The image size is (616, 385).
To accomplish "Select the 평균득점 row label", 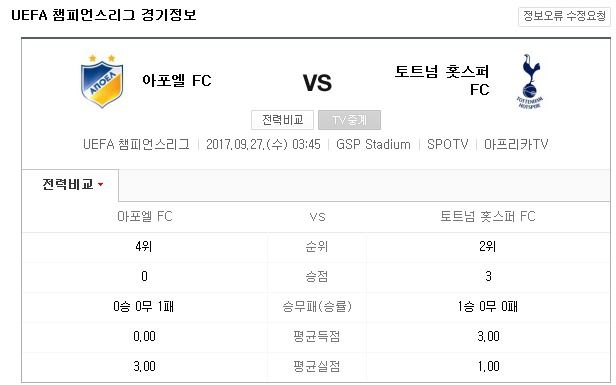I will point(317,336).
